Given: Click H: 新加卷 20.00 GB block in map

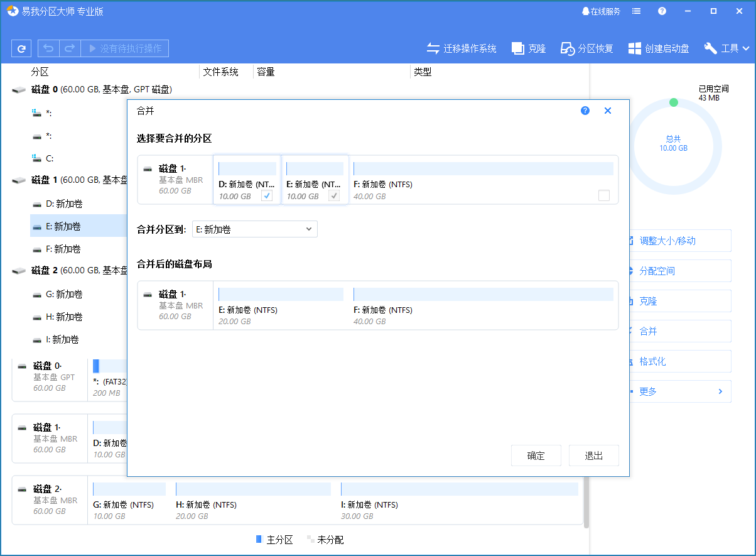Looking at the screenshot, I should click(253, 501).
